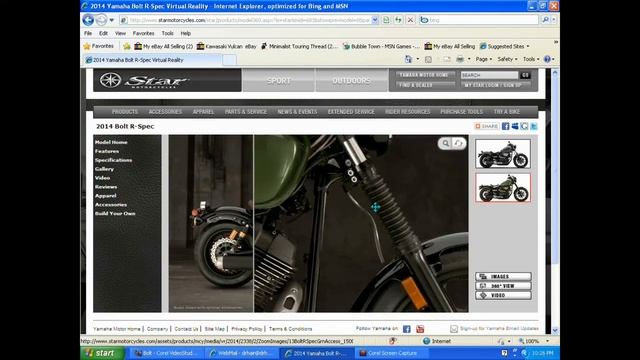Click the Add to Favorites Bar icon
640x360 pixels.
pos(127,47)
